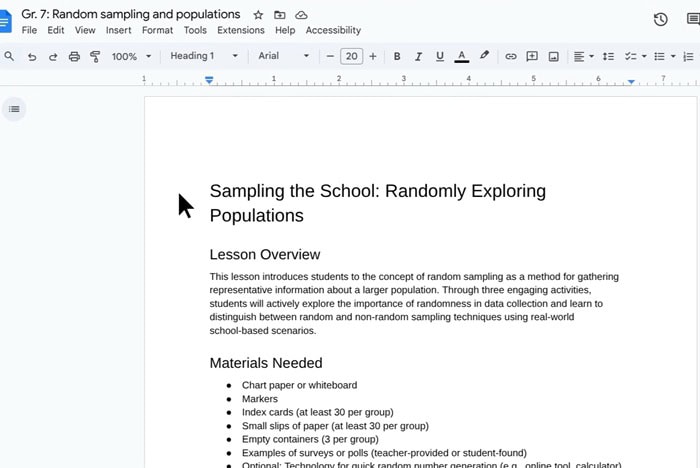Insert a link

pos(511,57)
